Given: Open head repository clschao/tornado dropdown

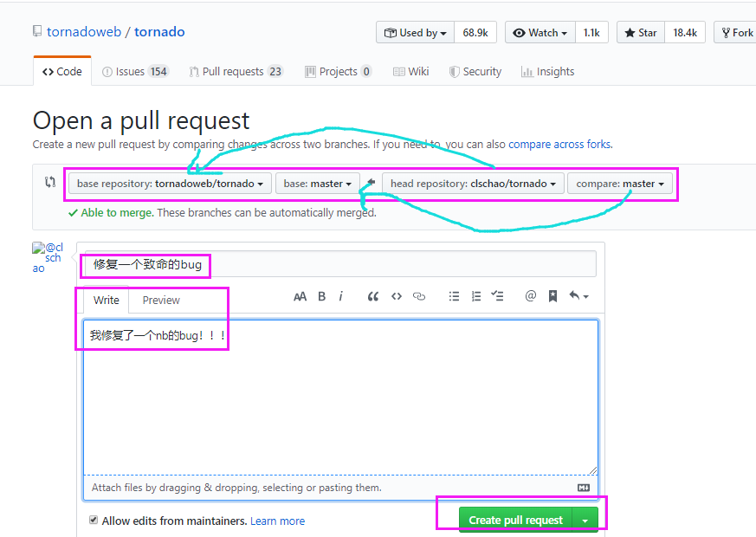Looking at the screenshot, I should 473,184.
